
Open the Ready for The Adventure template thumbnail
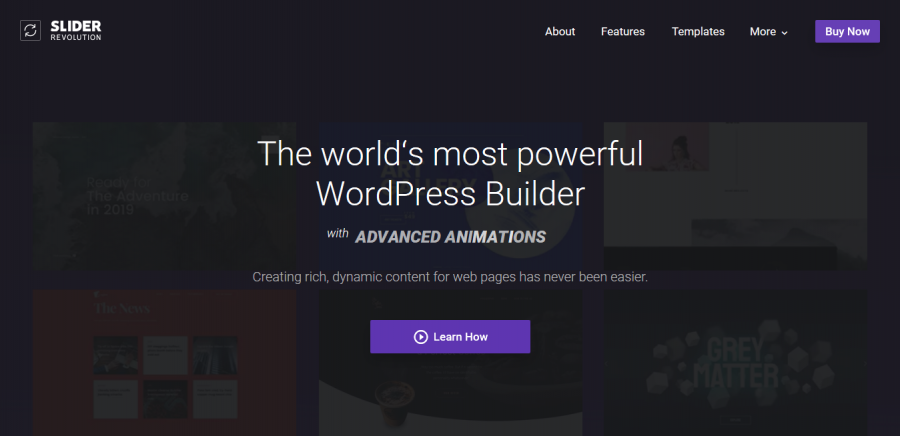(x=164, y=196)
